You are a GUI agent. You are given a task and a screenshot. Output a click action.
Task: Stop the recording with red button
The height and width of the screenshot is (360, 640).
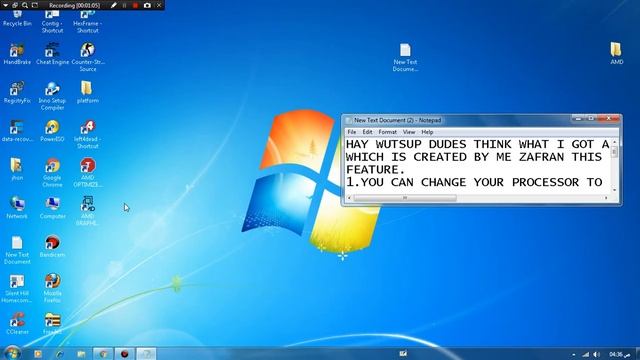[136, 5]
